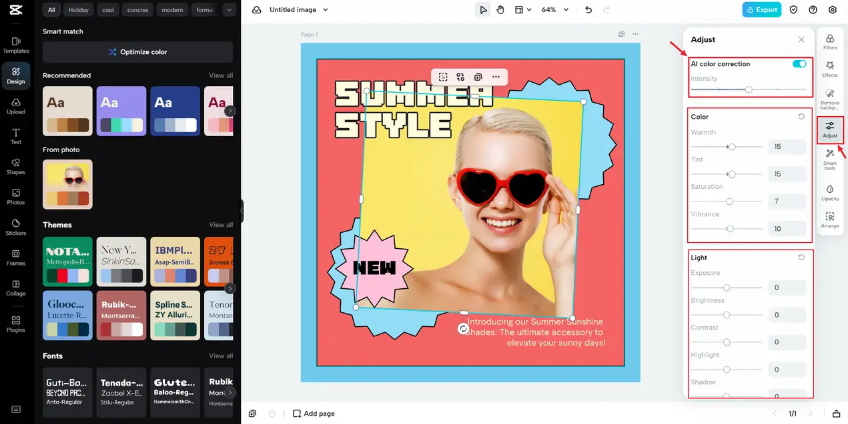
Task: View all Themes
Action: [221, 225]
